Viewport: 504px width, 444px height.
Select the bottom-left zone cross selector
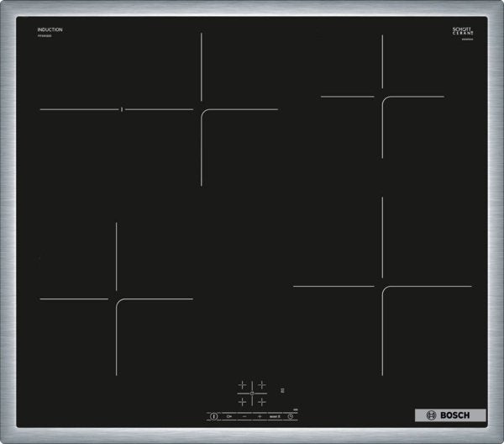point(243,402)
